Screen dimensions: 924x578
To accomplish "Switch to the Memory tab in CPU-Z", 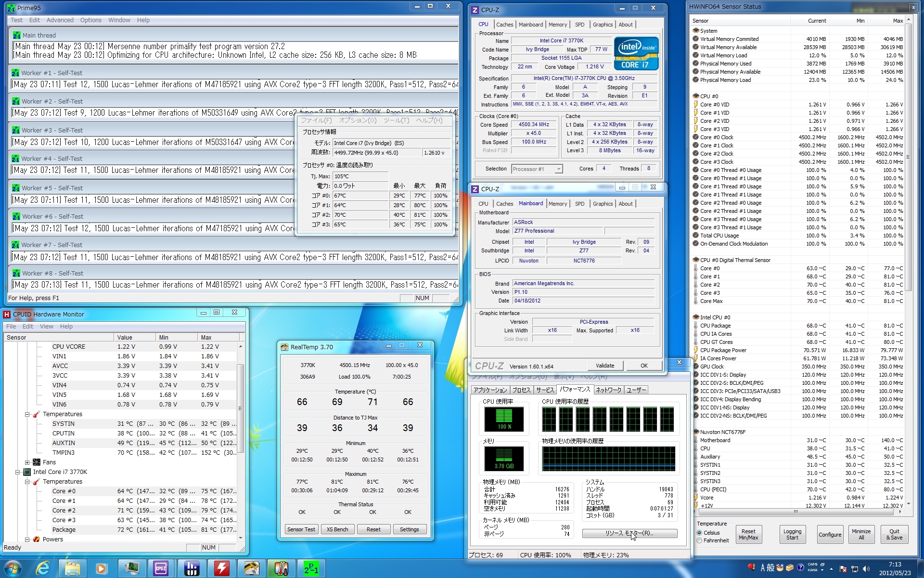I will [x=557, y=25].
